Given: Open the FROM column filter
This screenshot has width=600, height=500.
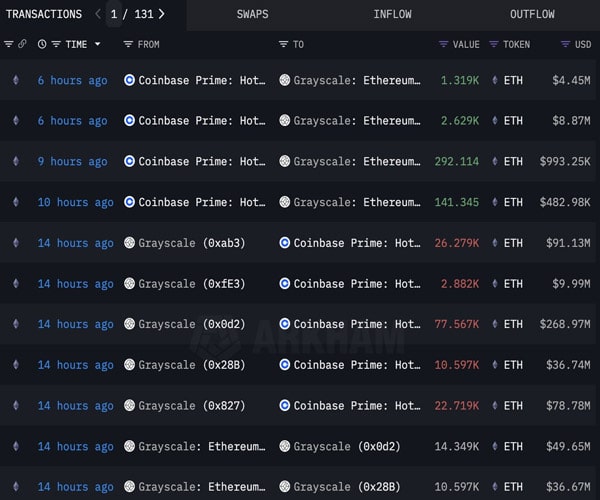Looking at the screenshot, I should click(x=128, y=44).
